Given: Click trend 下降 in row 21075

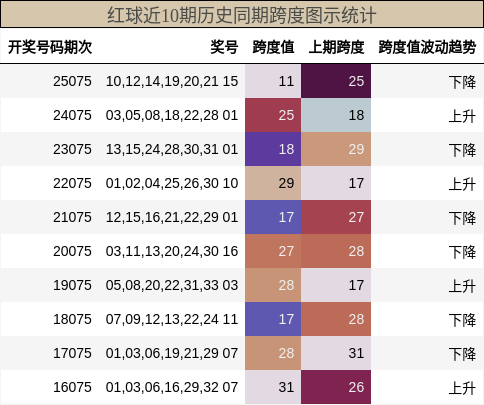Looking at the screenshot, I should 462,218.
